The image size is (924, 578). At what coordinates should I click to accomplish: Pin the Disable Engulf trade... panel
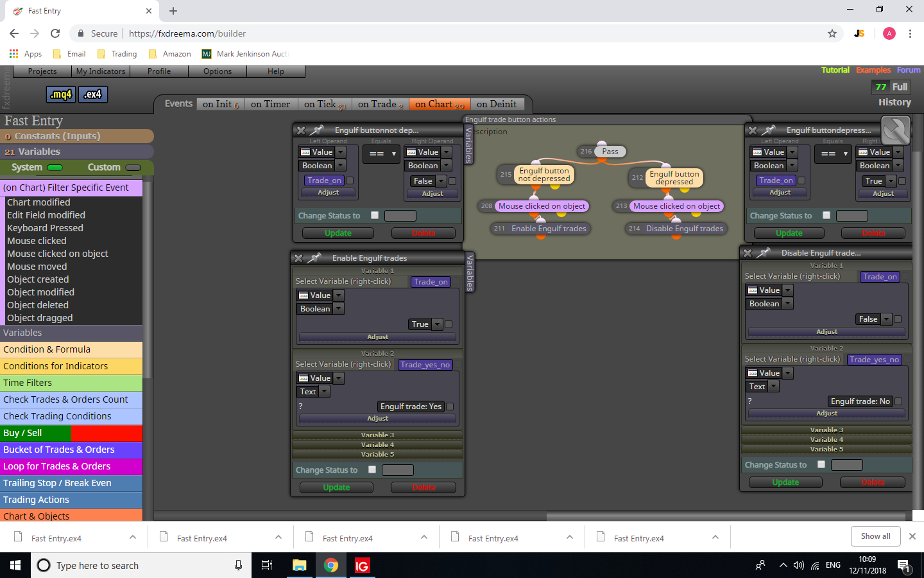[x=764, y=252]
